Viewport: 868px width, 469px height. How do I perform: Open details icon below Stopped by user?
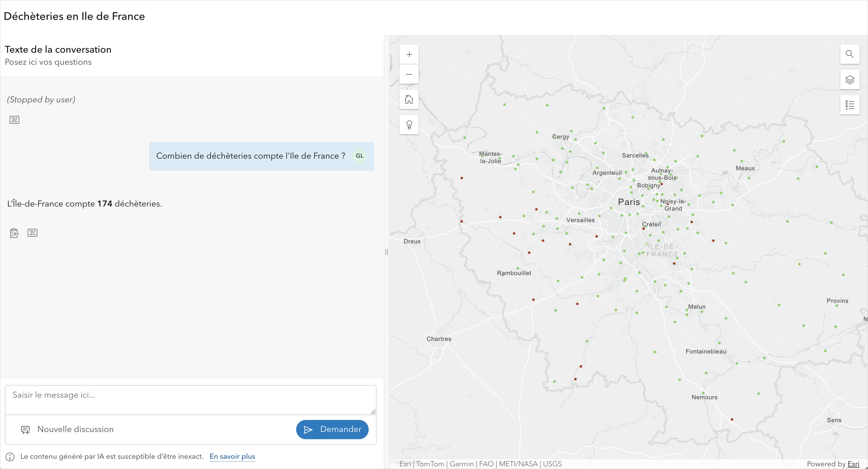14,120
